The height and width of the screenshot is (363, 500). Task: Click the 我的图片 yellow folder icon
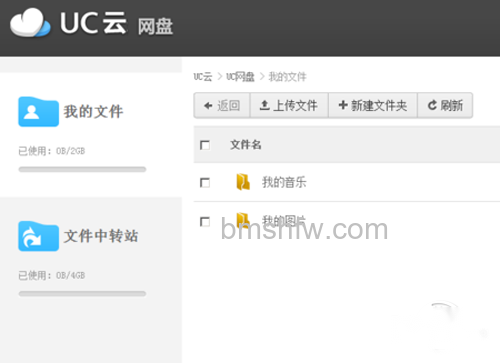pos(243,220)
